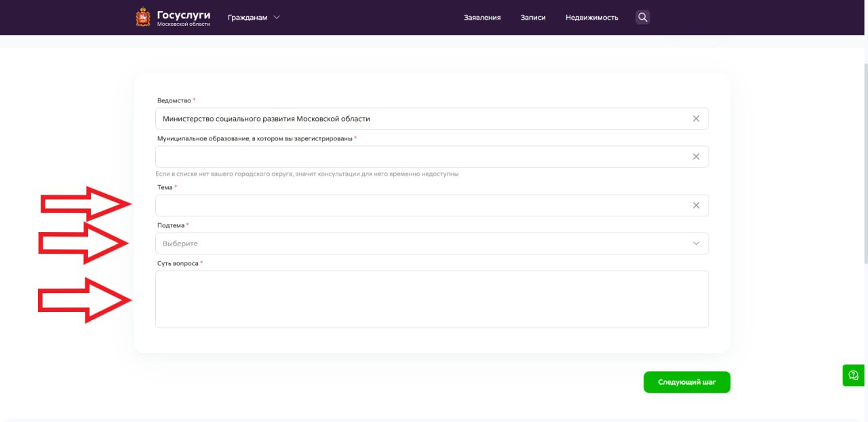Go to the Заявления menu item
The image size is (868, 422).
(482, 18)
